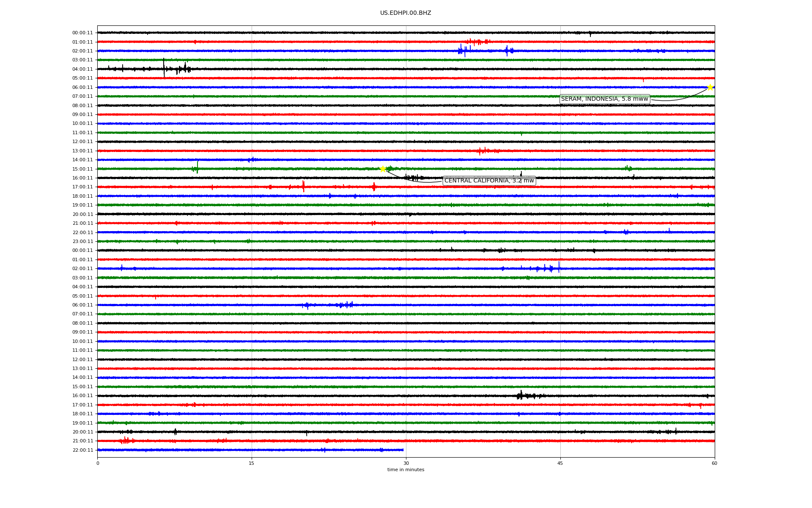Click the 15:00:11 green trace spike
Viewport: 812px width, 508px height.
(x=197, y=168)
